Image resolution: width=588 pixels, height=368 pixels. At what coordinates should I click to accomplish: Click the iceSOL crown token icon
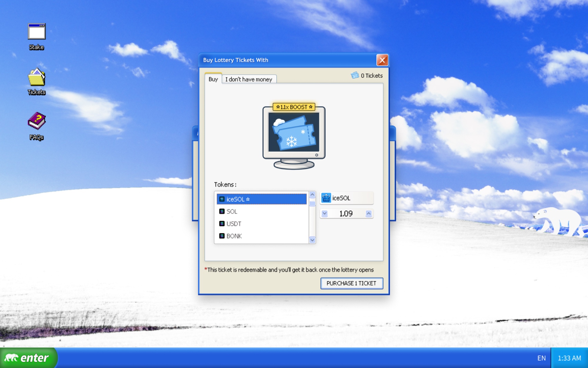pyautogui.click(x=326, y=198)
